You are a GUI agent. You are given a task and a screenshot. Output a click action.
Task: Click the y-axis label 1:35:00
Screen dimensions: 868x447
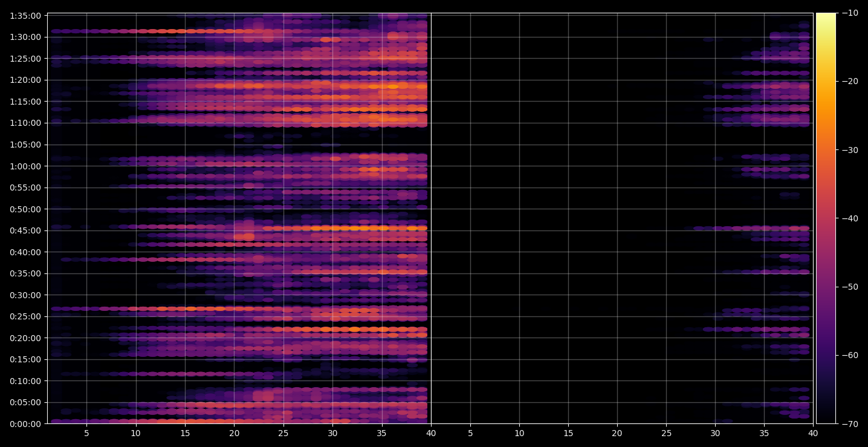25,16
